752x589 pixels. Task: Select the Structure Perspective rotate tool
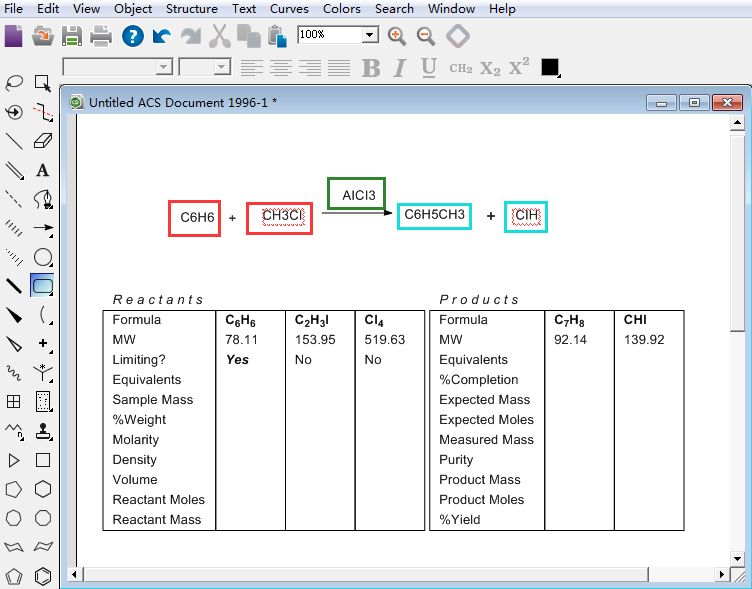[x=14, y=112]
